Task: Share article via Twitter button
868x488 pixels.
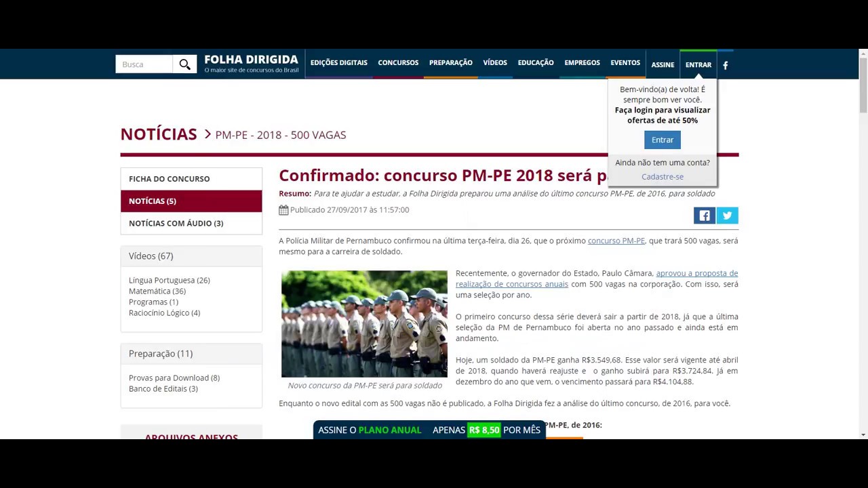Action: 727,216
